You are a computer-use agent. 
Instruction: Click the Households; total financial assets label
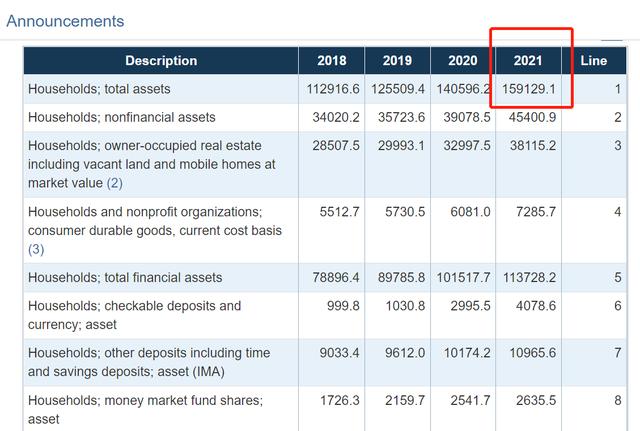(x=125, y=277)
